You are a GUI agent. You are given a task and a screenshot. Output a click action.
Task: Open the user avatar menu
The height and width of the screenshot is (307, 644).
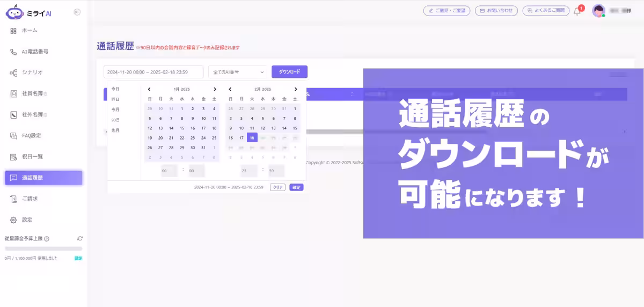tap(598, 11)
